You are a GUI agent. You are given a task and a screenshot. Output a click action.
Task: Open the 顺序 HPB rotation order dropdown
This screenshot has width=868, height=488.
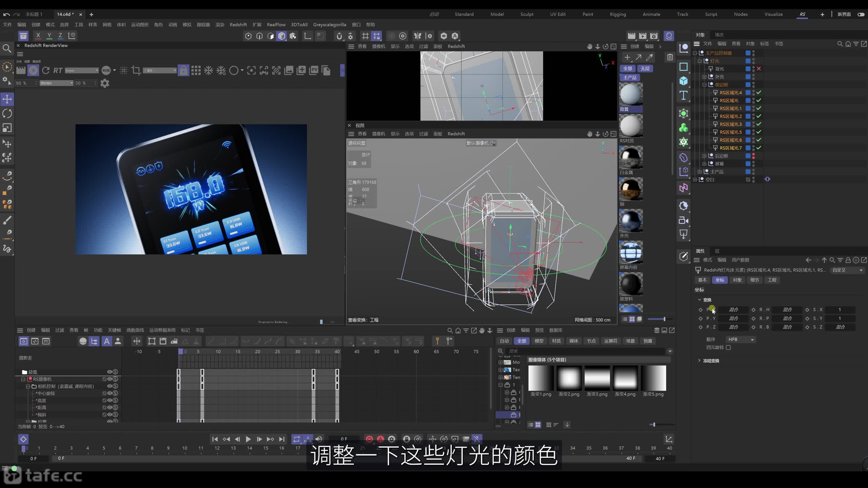pyautogui.click(x=741, y=339)
